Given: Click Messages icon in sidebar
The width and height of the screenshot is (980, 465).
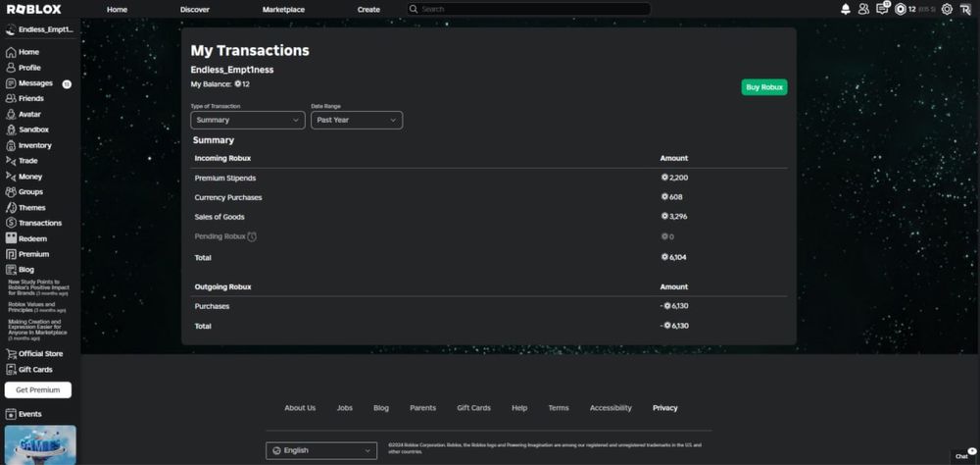Looking at the screenshot, I should click(11, 83).
